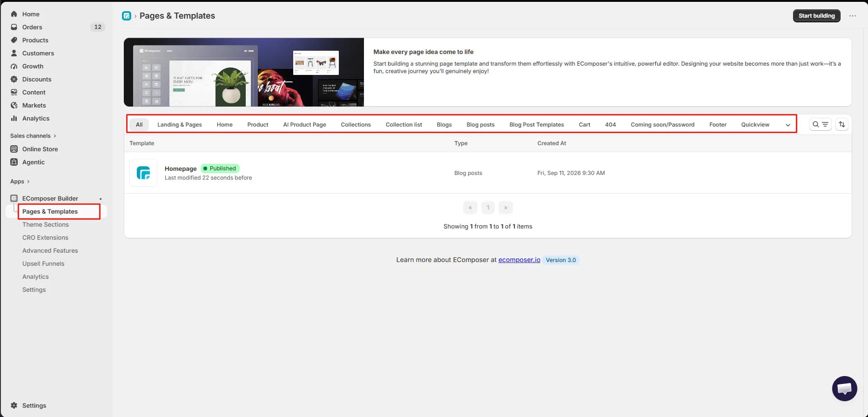Click the EComposer logo in breadcrumb
This screenshot has height=417, width=868.
pyautogui.click(x=127, y=16)
